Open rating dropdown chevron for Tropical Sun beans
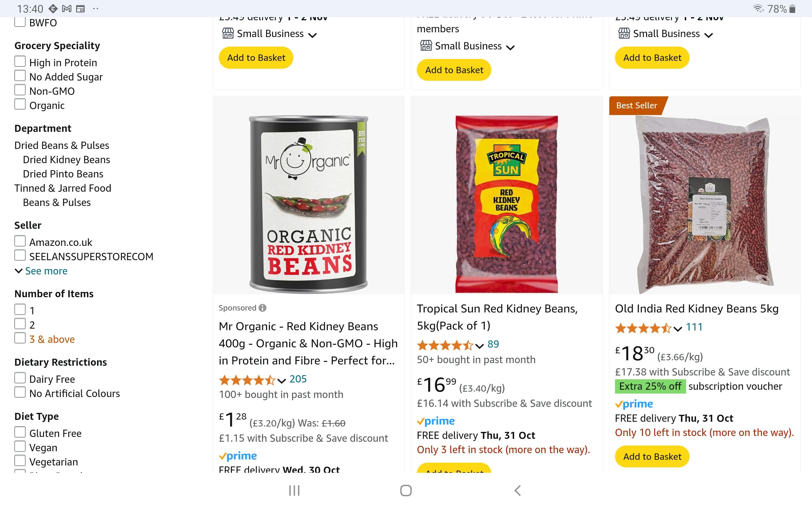 click(x=480, y=346)
